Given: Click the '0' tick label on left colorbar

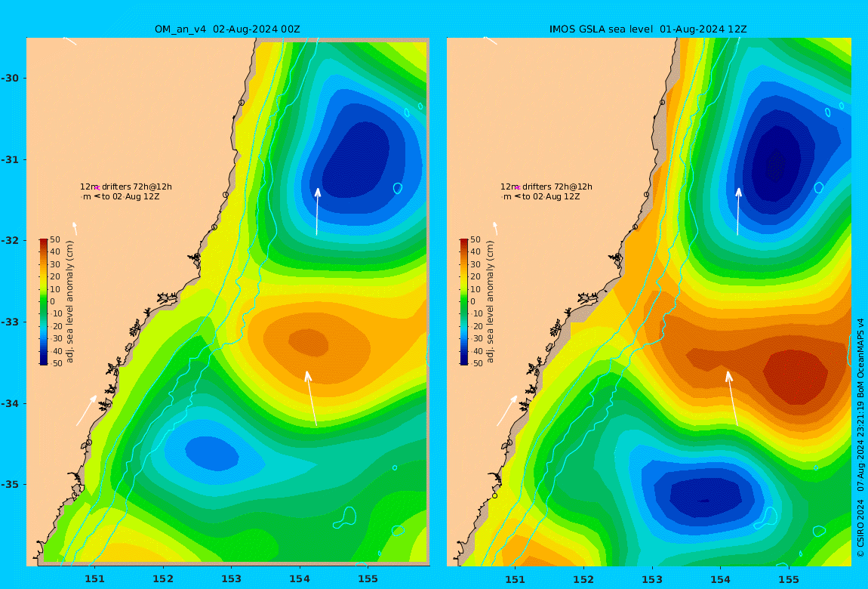Looking at the screenshot, I should point(53,302).
